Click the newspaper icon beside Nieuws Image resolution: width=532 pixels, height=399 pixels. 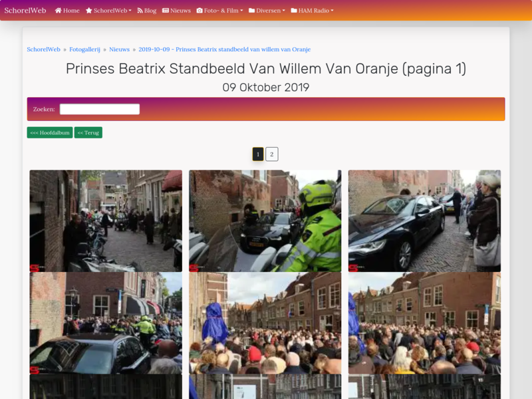click(x=166, y=11)
